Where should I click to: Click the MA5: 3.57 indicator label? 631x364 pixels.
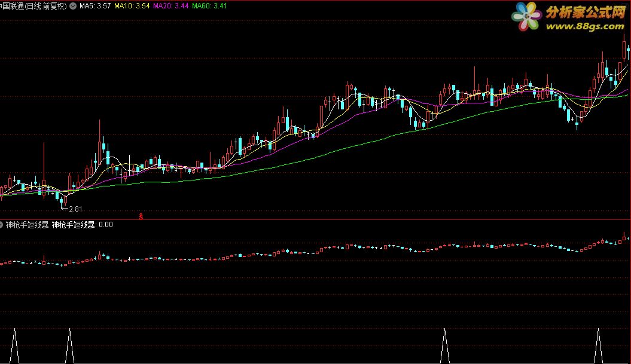pyautogui.click(x=95, y=6)
